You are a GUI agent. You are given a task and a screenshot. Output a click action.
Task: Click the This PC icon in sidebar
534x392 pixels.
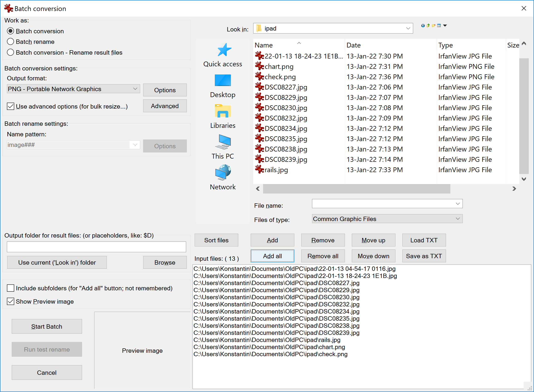point(222,144)
